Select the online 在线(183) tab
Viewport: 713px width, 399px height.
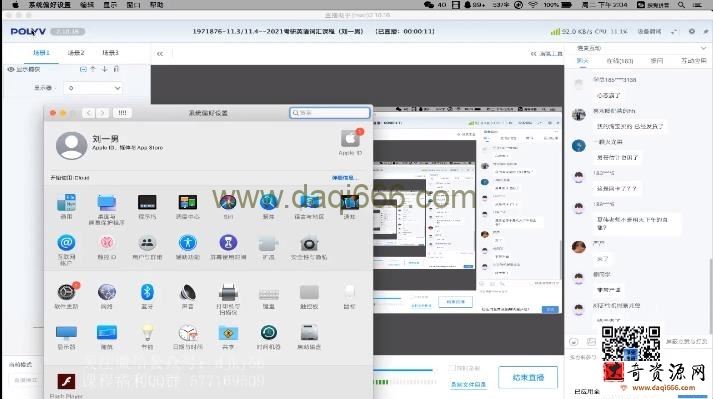[x=620, y=61]
